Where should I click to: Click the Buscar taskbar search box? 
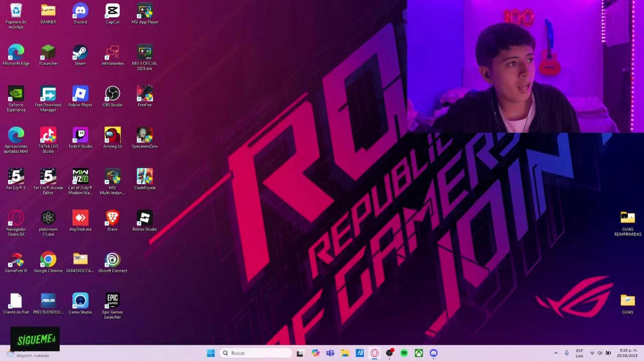click(x=256, y=353)
